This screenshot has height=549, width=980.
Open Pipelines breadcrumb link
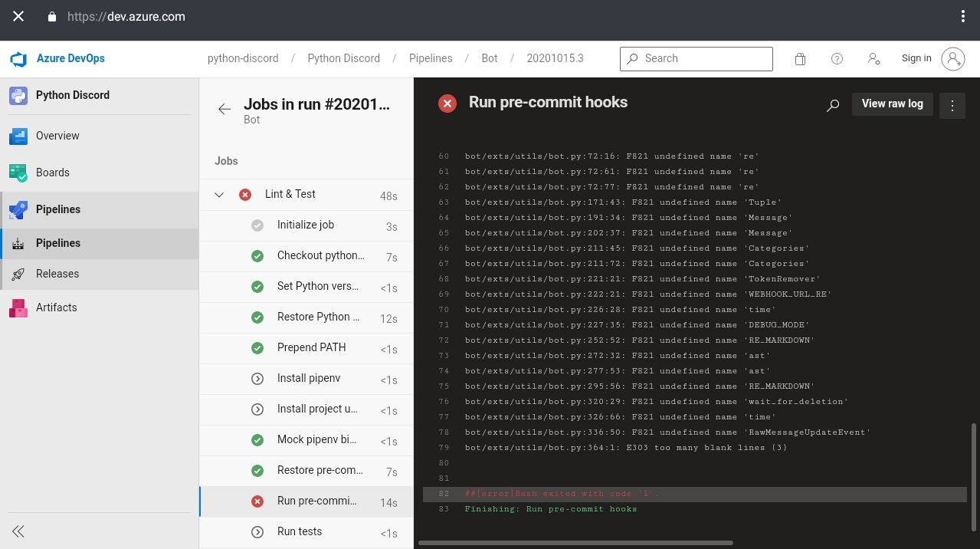point(431,58)
